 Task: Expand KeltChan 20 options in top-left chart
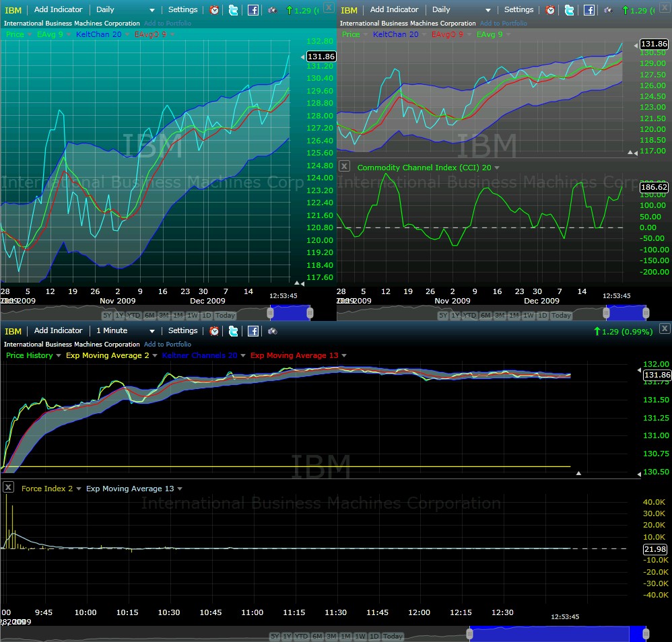(x=127, y=34)
